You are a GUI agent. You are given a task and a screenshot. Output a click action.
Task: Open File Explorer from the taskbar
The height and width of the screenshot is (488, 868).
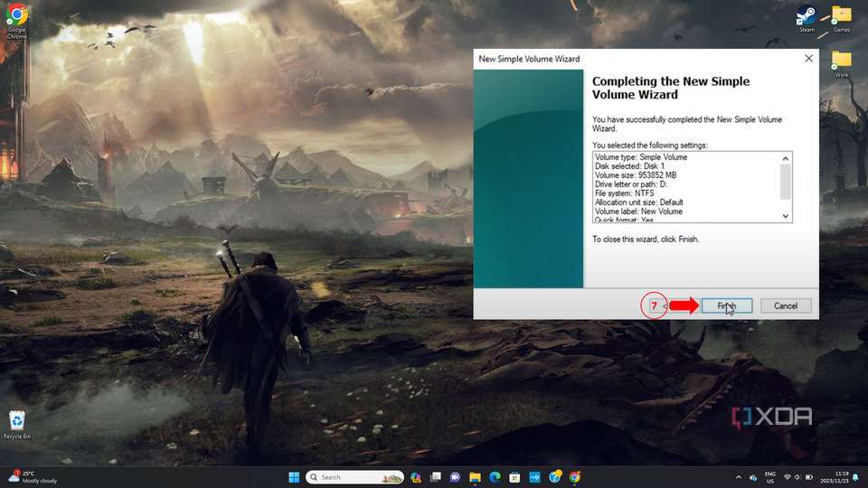tap(475, 477)
